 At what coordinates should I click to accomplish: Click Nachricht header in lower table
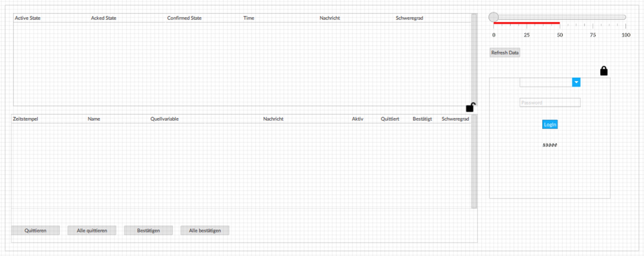(273, 119)
